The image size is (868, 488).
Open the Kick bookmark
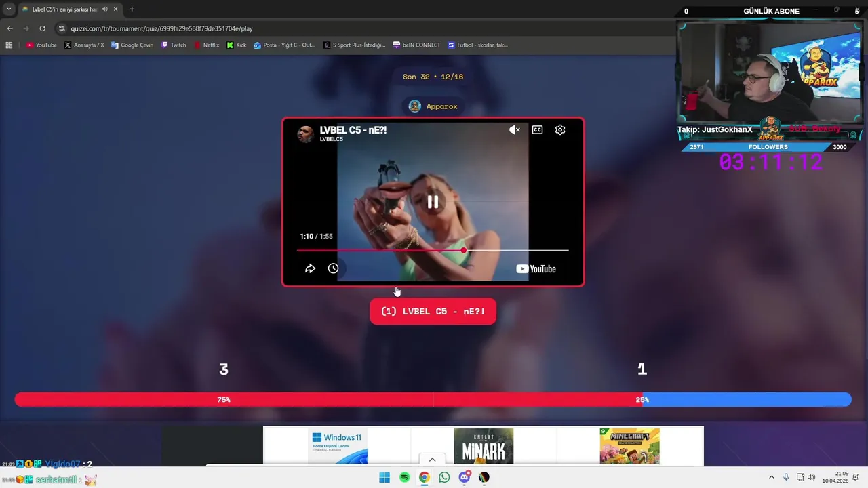coord(237,45)
